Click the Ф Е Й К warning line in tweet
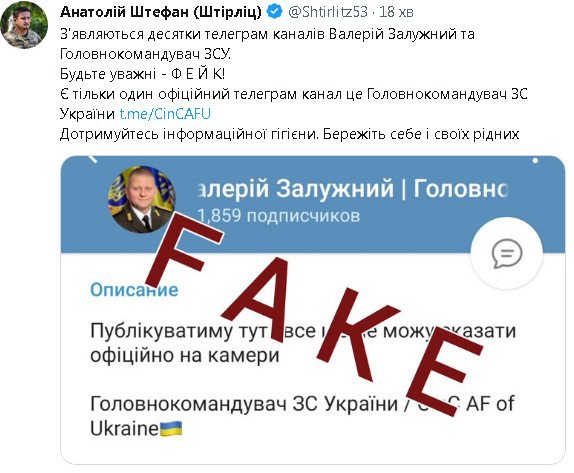Viewport: 574px width, 473px height. click(143, 74)
